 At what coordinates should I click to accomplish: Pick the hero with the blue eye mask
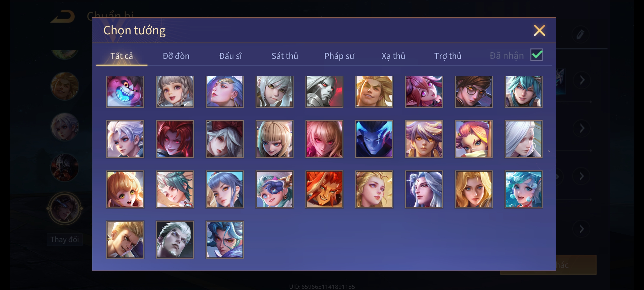[x=275, y=189]
